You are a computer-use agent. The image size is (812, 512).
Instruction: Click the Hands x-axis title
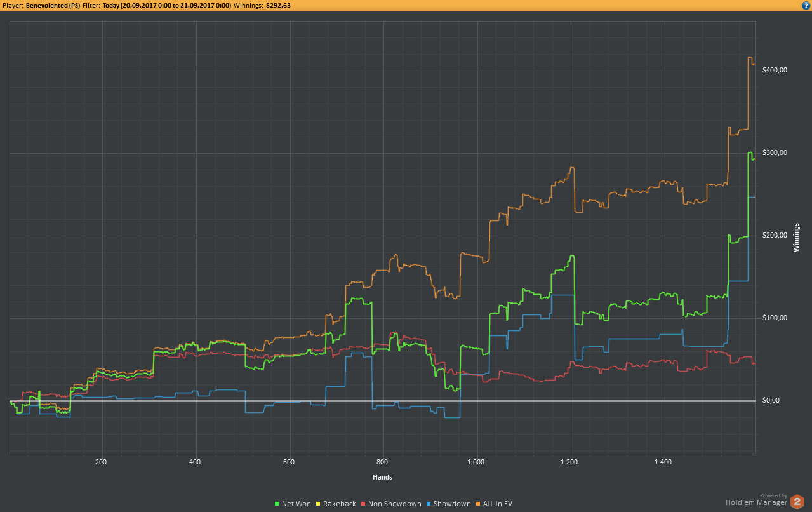pos(383,477)
